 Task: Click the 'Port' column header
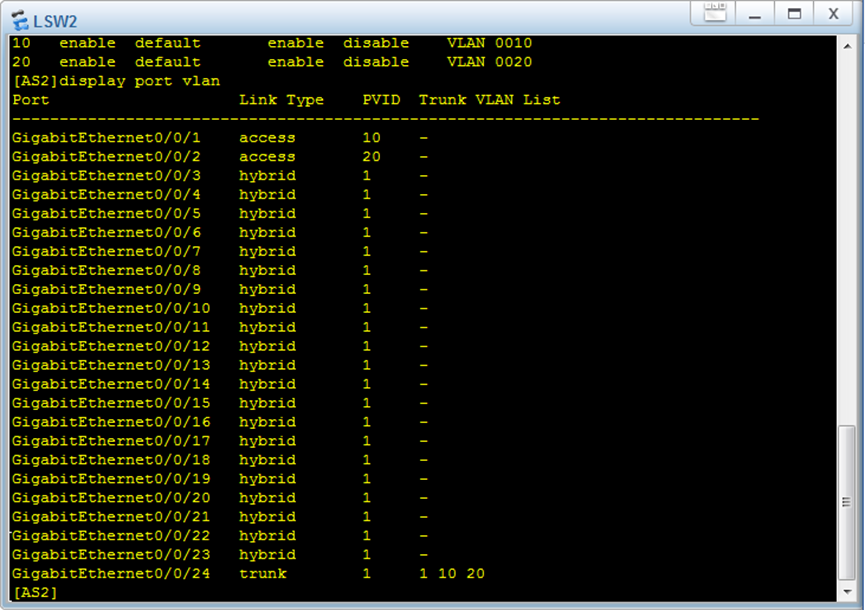31,100
